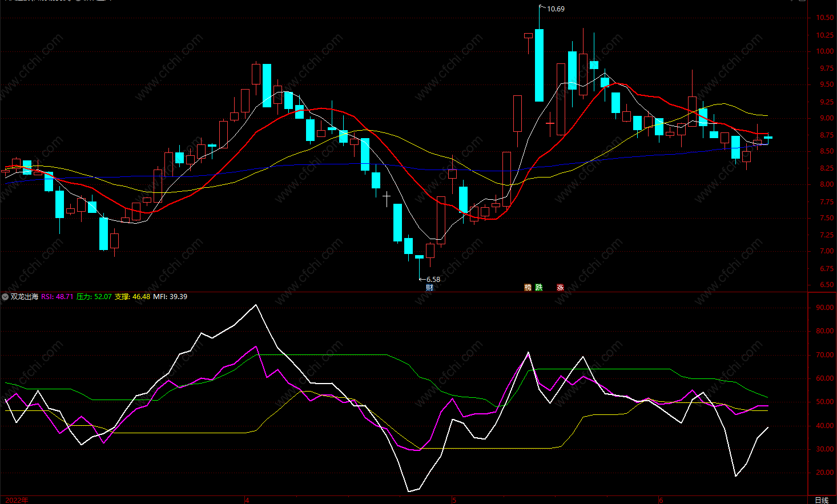This screenshot has height=504, width=837.
Task: Click month 5 marker on the time axis
Action: click(x=454, y=501)
